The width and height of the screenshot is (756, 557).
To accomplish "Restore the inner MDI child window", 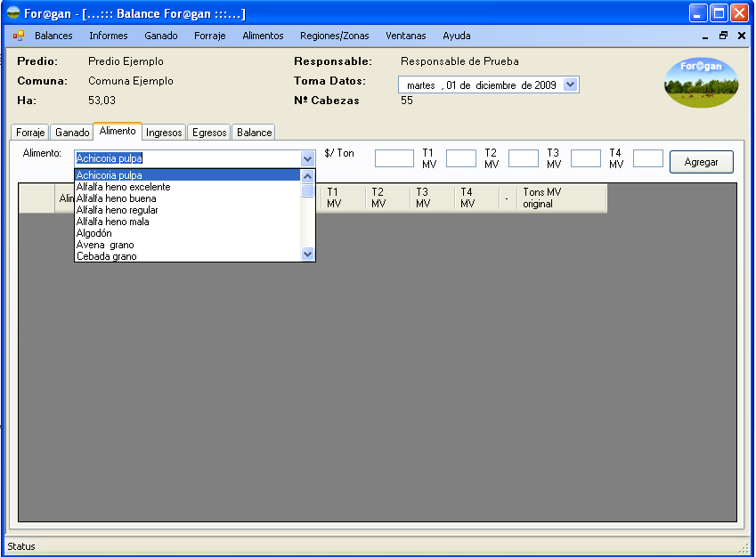I will (723, 36).
